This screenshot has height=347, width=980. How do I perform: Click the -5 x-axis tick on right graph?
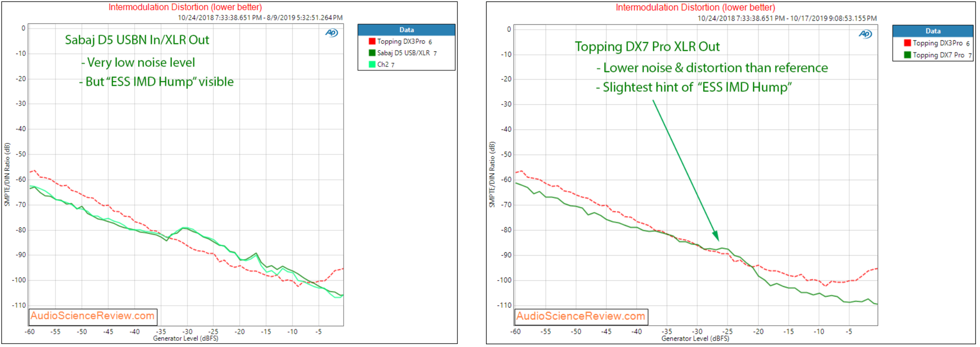[x=849, y=332]
